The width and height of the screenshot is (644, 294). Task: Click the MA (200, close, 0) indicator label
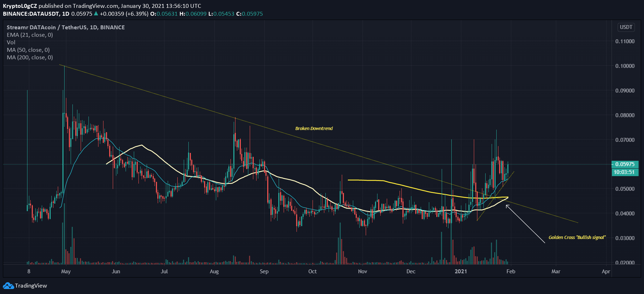[30, 58]
